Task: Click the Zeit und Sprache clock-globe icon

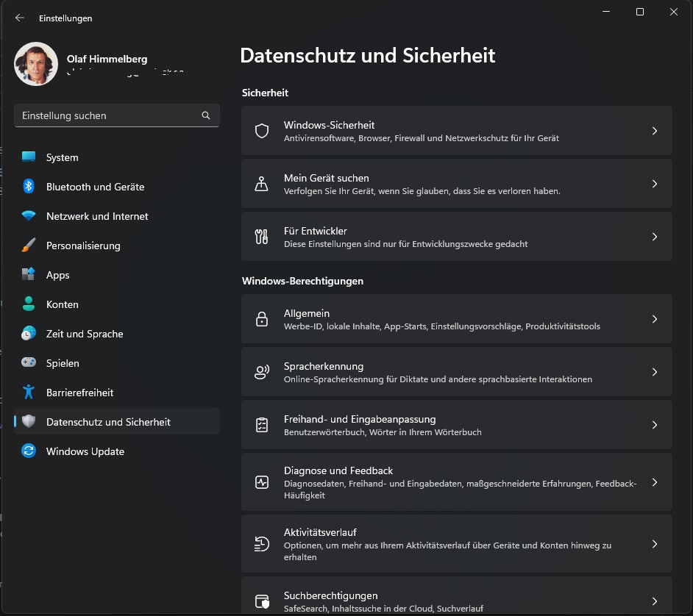Action: coord(29,333)
